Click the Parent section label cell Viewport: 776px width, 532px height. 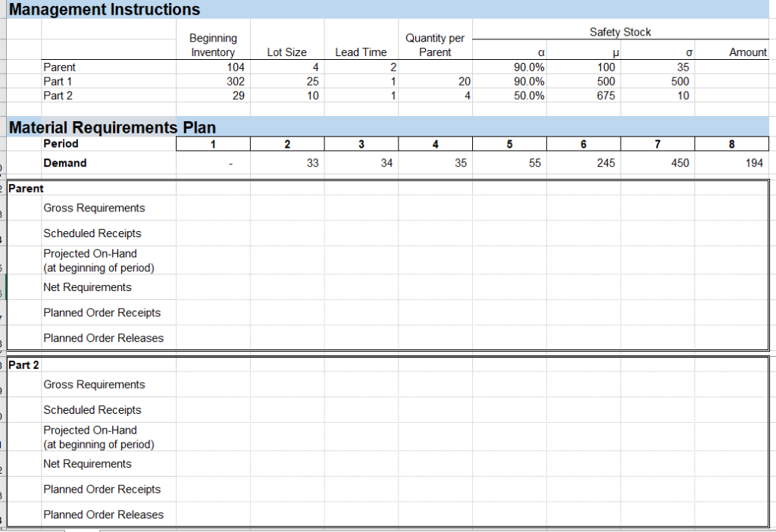[x=25, y=188]
